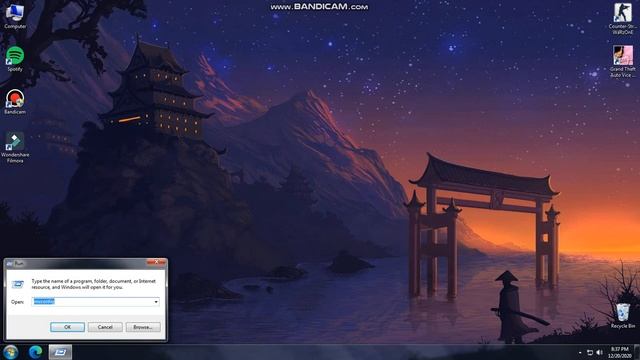Select the Counter-Strike desktop shortcut
The image size is (640, 360).
pos(622,18)
